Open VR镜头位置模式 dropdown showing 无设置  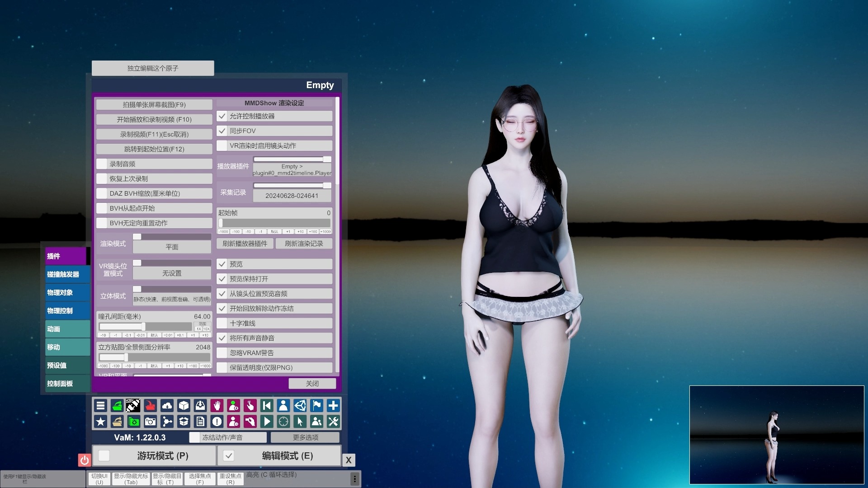tap(172, 273)
